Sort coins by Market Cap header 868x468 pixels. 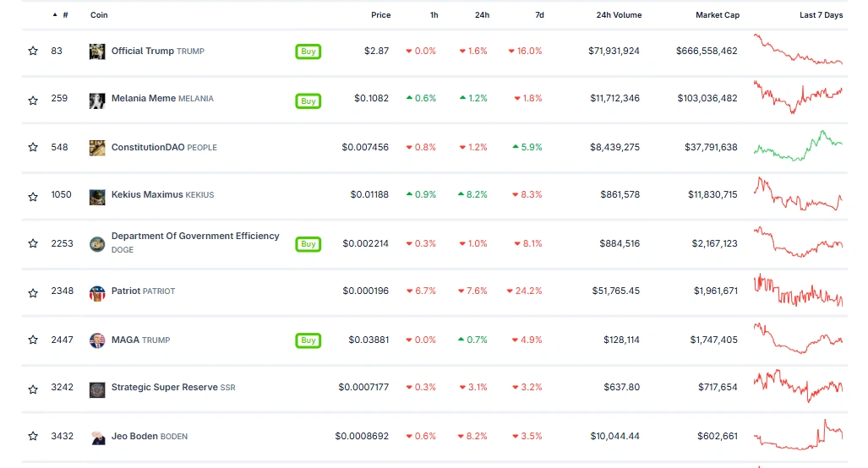coord(717,15)
